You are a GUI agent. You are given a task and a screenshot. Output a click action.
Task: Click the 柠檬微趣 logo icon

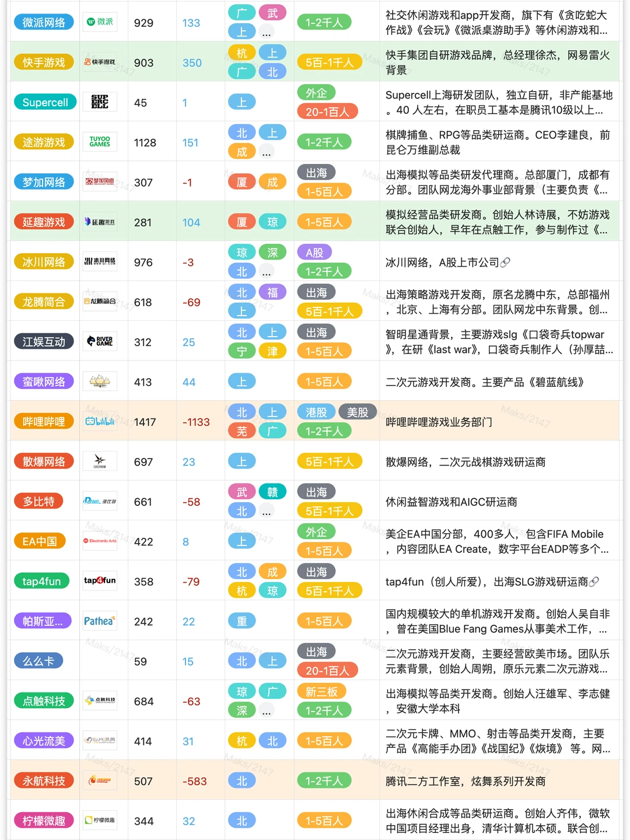pyautogui.click(x=100, y=820)
